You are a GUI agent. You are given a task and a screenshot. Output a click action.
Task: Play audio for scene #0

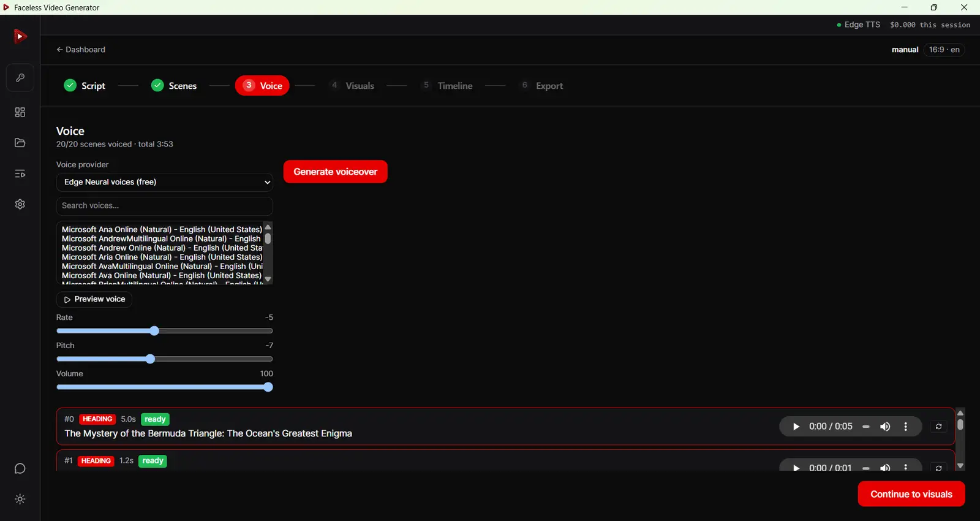pyautogui.click(x=796, y=427)
